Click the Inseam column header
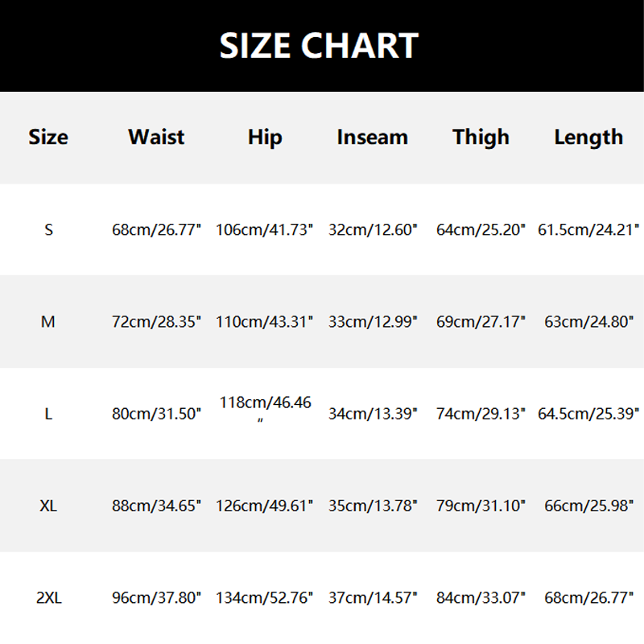Viewport: 644px width, 644px height. pos(373,137)
